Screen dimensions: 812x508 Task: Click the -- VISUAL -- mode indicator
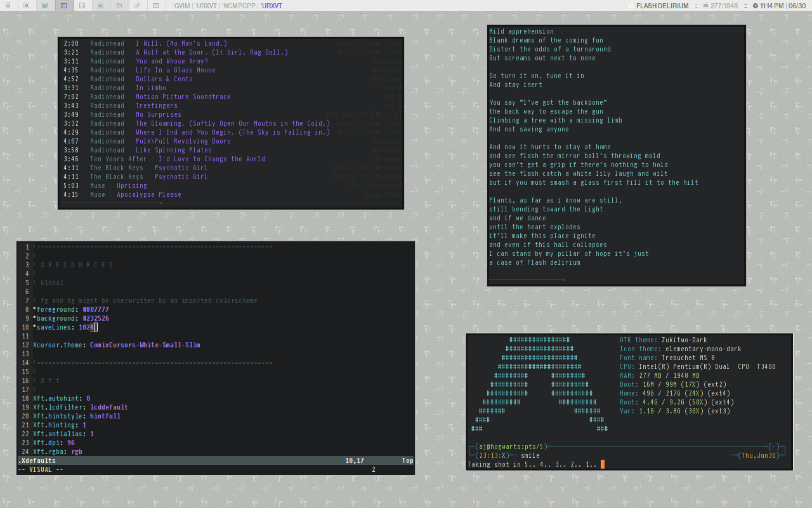(x=41, y=469)
